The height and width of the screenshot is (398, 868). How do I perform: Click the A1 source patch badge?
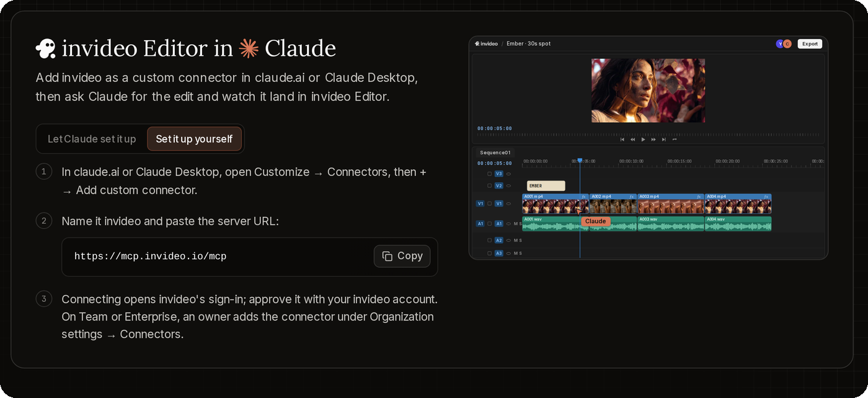480,224
